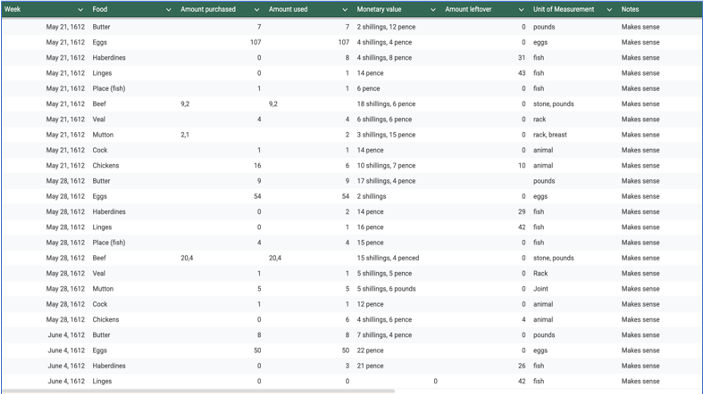Image resolution: width=704 pixels, height=394 pixels.
Task: Click the '31' amount leftover cell
Action: 521,57
